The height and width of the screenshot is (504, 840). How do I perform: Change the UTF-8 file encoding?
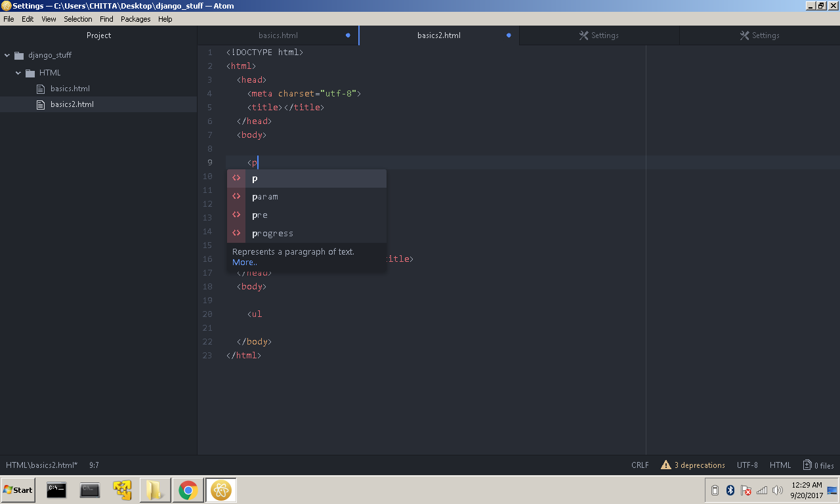point(747,465)
